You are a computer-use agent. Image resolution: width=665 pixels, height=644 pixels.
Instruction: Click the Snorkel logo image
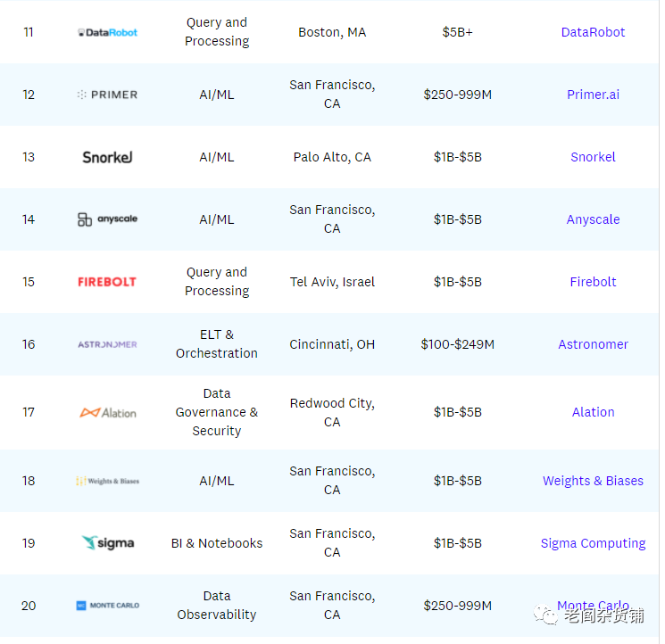point(108,157)
